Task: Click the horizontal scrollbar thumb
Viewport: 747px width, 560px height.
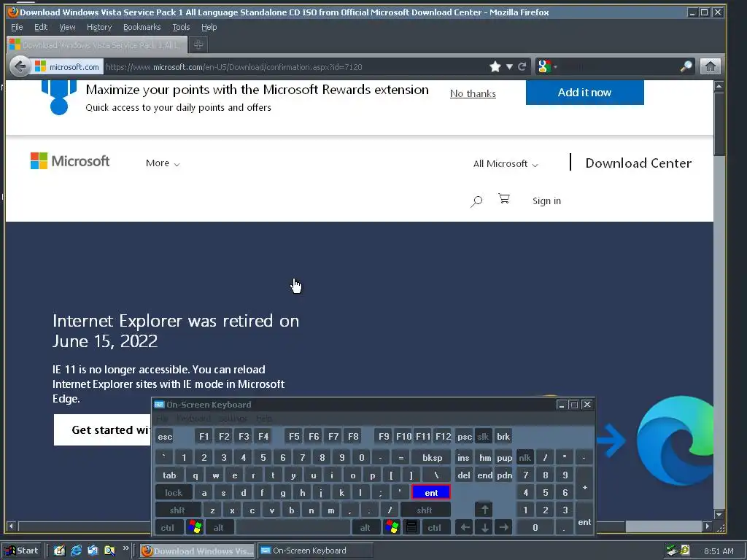Action: click(663, 526)
